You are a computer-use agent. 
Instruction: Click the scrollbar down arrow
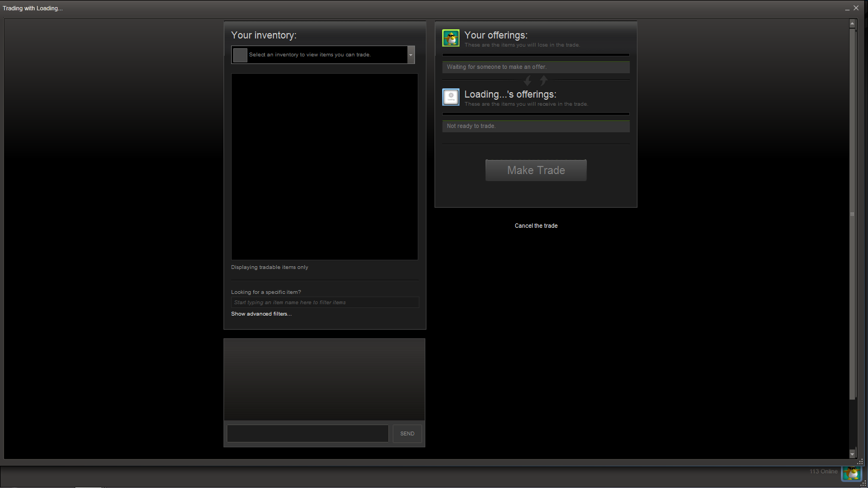[852, 454]
